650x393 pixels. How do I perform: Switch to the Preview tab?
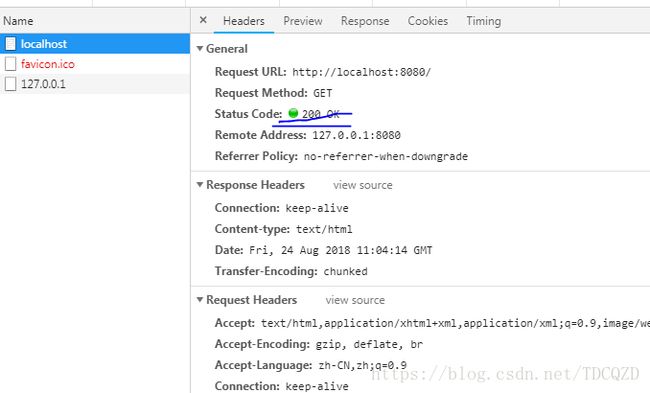(x=303, y=21)
